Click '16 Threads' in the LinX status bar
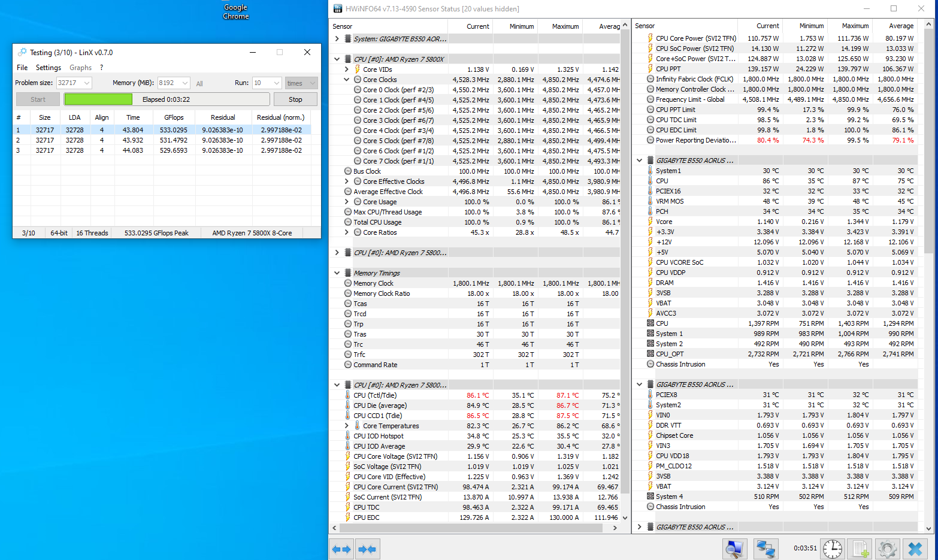938x560 pixels. (92, 233)
